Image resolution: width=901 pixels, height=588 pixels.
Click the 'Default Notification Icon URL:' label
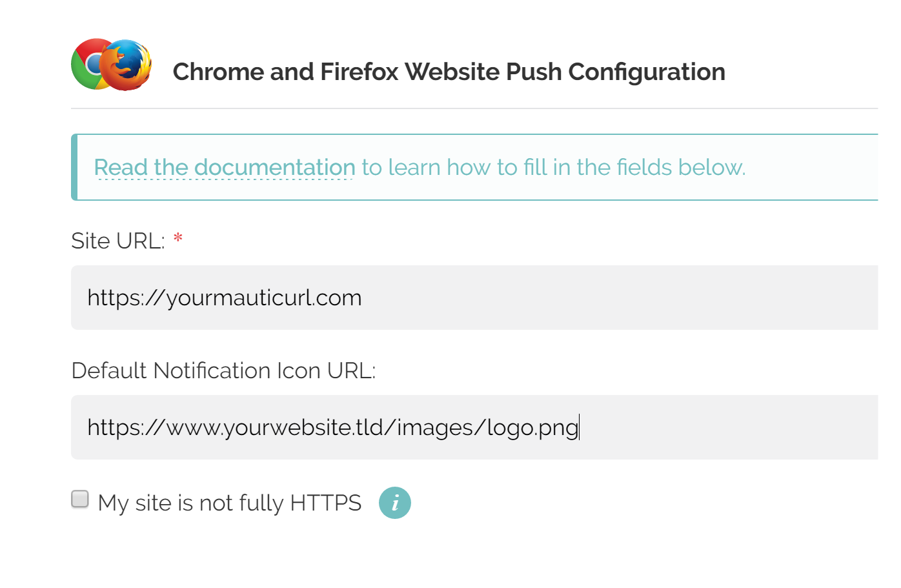[x=224, y=370]
